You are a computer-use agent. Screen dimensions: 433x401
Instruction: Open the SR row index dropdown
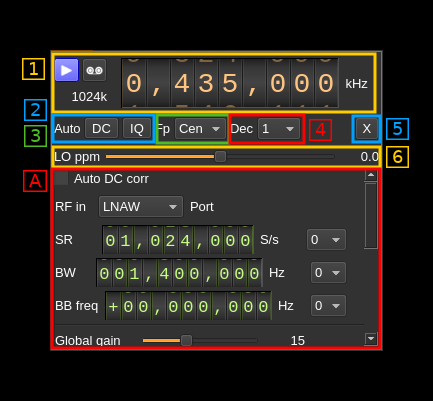click(x=326, y=239)
